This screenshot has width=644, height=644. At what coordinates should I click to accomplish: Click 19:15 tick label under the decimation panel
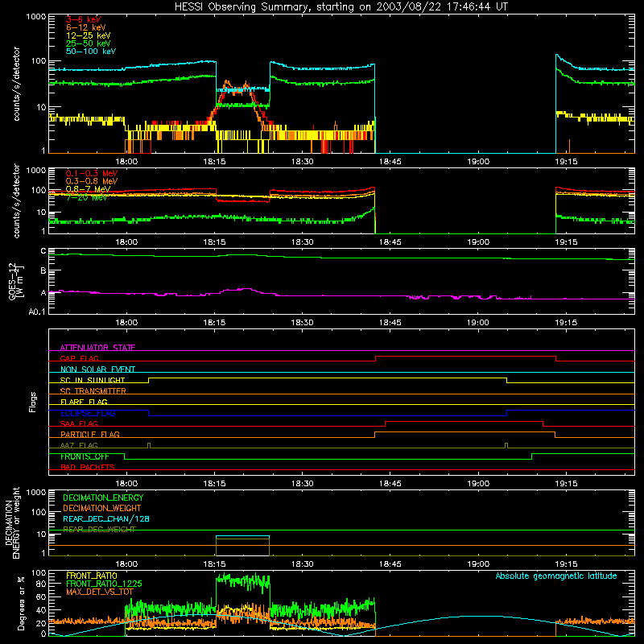coord(566,564)
